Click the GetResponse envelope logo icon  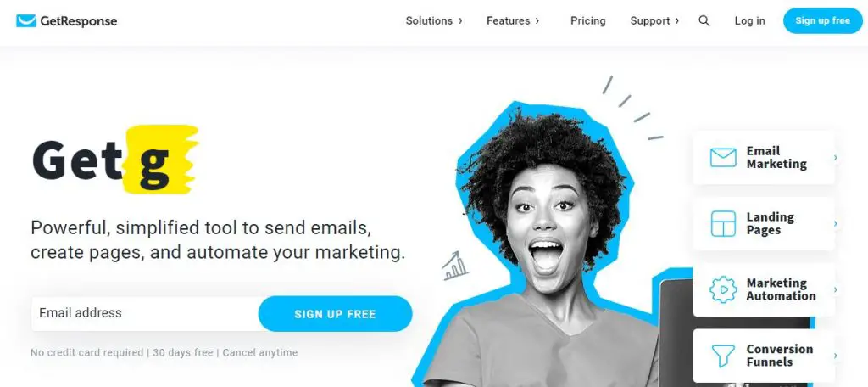(26, 21)
